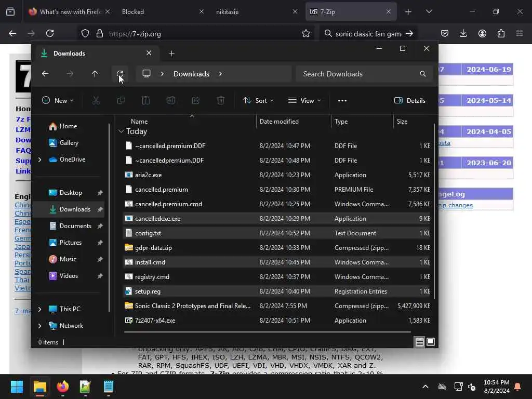Refresh the Downloads folder in Explorer
Image resolution: width=532 pixels, height=399 pixels.
pos(120,74)
